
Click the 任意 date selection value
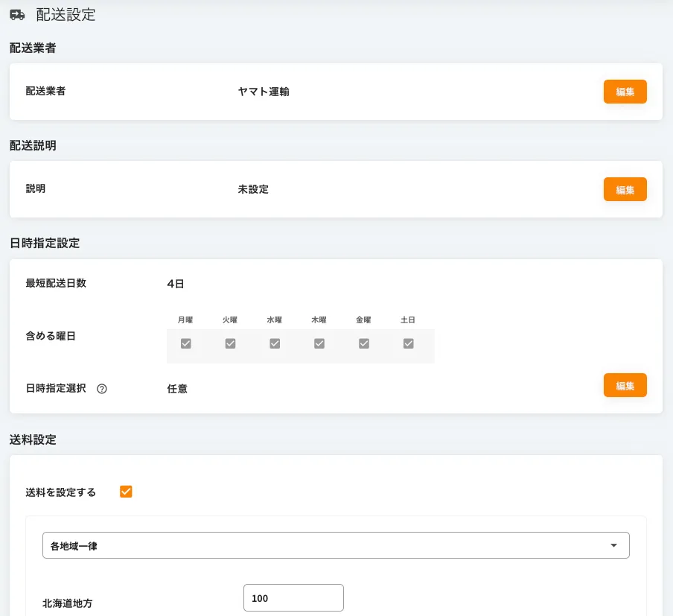(x=177, y=389)
